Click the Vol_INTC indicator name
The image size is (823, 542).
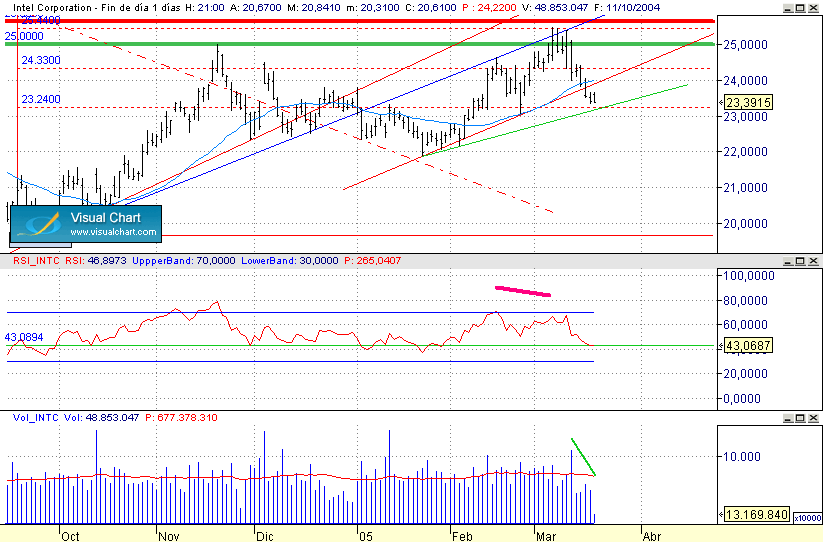click(36, 418)
